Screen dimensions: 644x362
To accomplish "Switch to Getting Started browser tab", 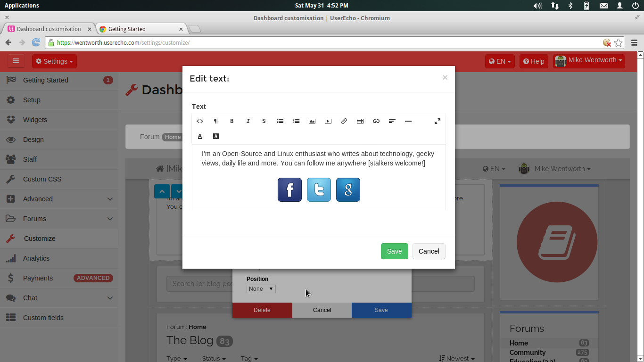I will click(x=140, y=29).
